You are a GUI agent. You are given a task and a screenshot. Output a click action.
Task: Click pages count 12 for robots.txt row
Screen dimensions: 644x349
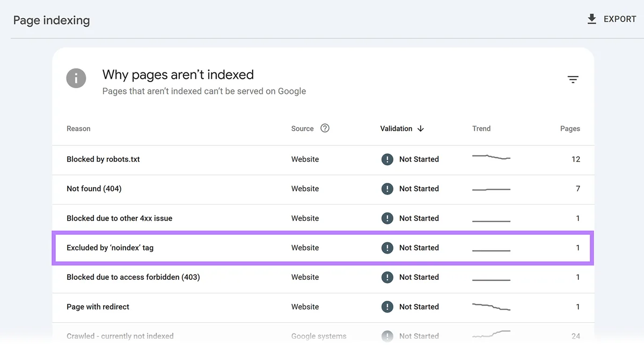point(576,159)
